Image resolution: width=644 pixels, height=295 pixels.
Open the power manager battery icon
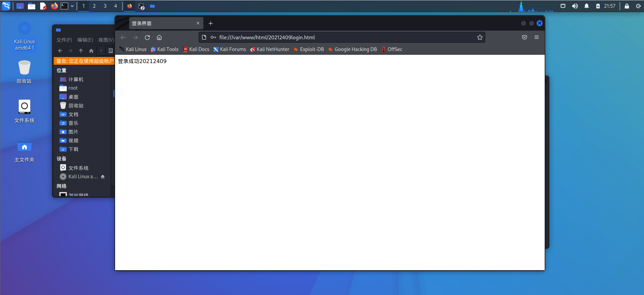click(598, 6)
